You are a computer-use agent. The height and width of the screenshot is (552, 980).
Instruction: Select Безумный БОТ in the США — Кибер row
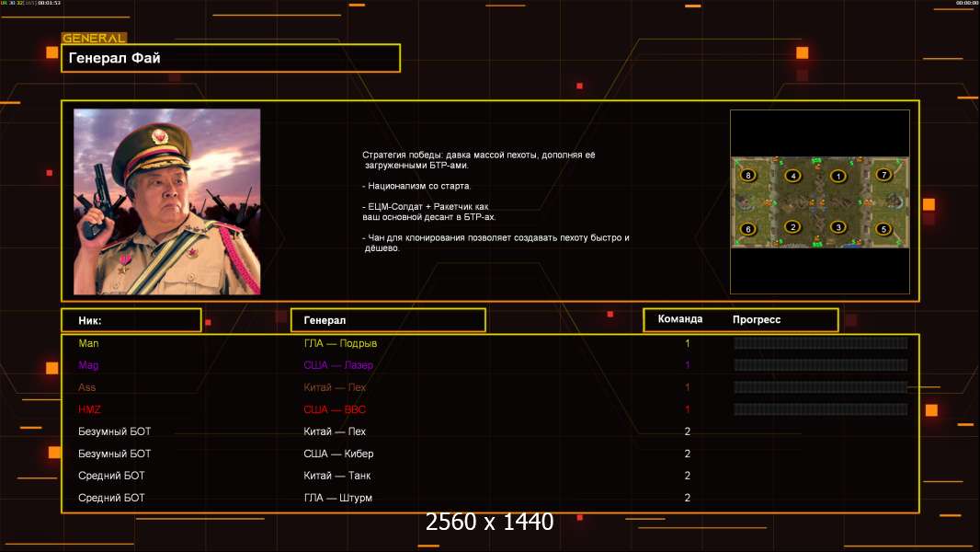(x=114, y=454)
